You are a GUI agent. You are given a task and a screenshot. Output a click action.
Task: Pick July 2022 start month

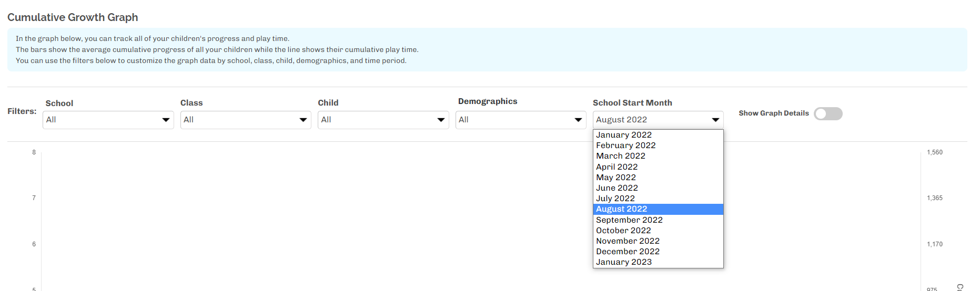[x=615, y=199]
